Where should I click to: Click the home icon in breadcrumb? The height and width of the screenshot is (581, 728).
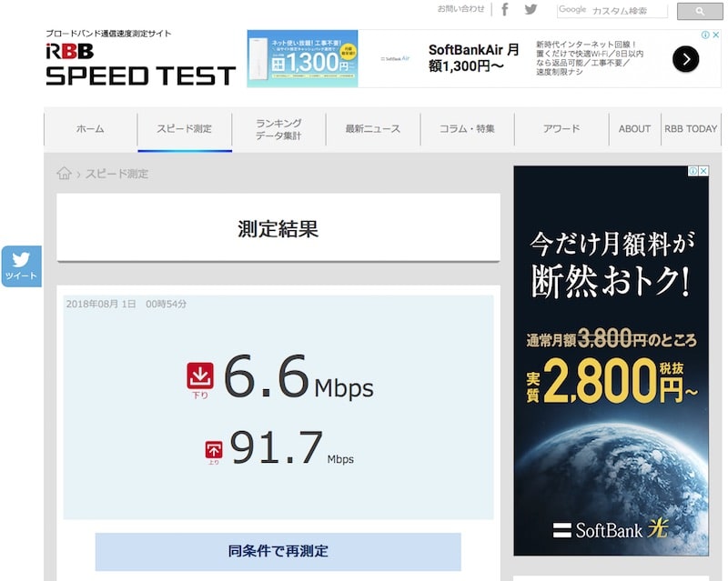click(x=64, y=174)
